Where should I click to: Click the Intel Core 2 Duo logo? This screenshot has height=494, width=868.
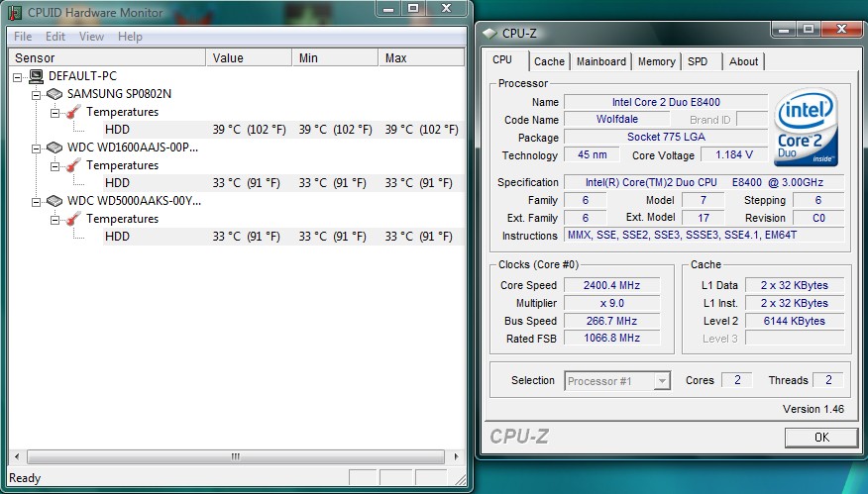click(x=806, y=128)
